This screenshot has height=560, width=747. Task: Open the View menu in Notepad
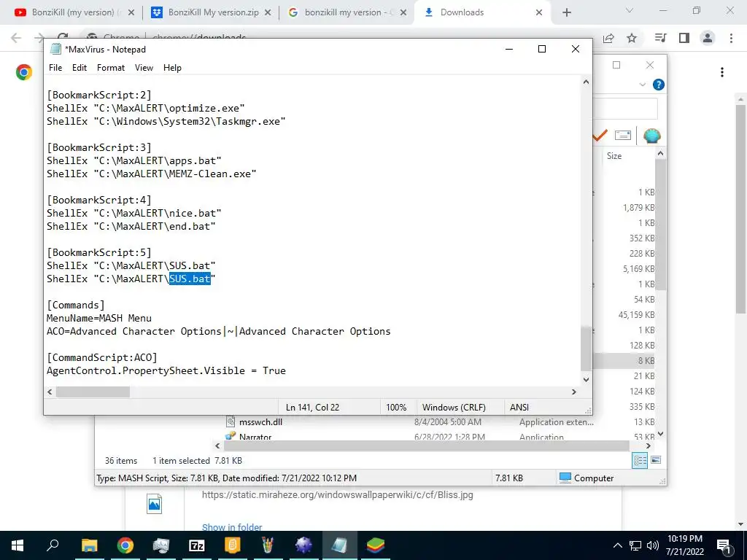click(x=144, y=68)
